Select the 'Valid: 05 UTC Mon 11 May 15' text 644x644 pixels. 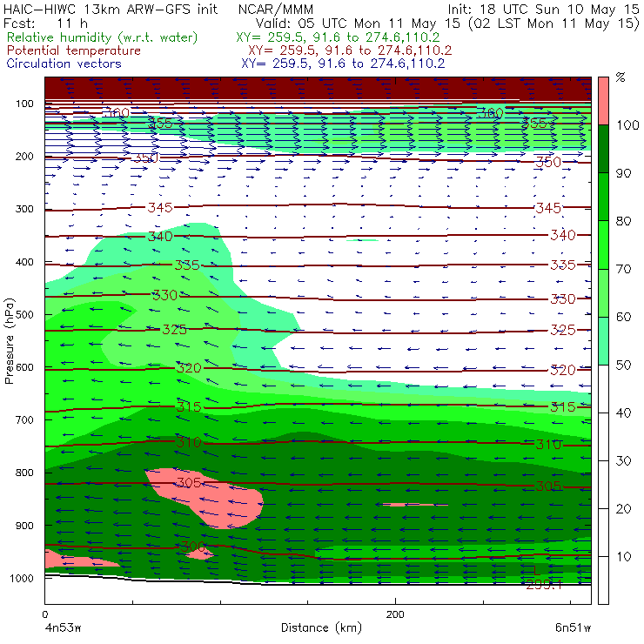pyautogui.click(x=358, y=23)
